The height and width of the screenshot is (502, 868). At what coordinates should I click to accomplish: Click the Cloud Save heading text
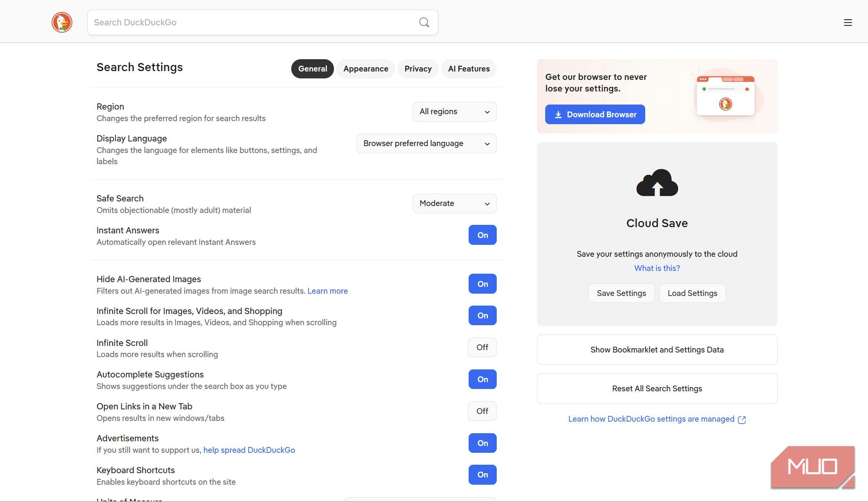coord(657,223)
